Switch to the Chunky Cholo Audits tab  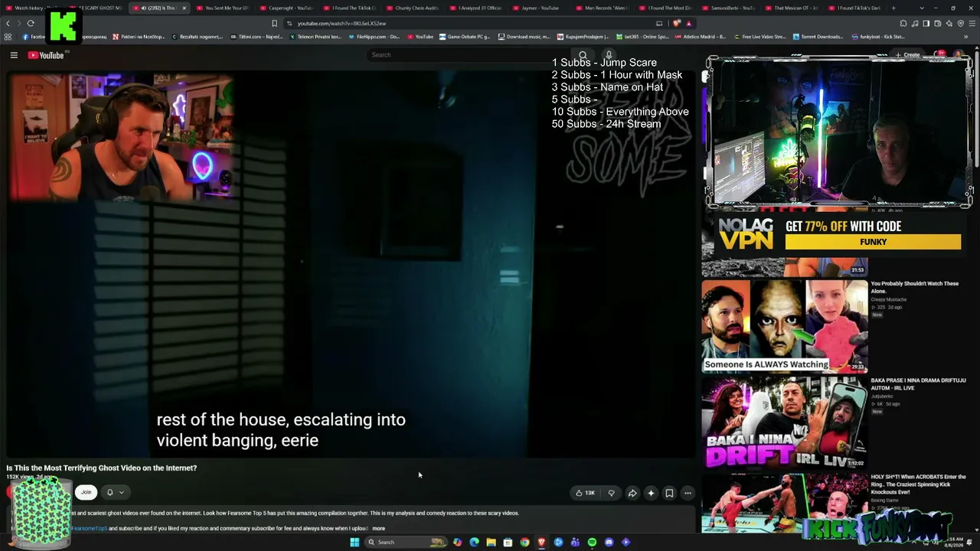413,8
